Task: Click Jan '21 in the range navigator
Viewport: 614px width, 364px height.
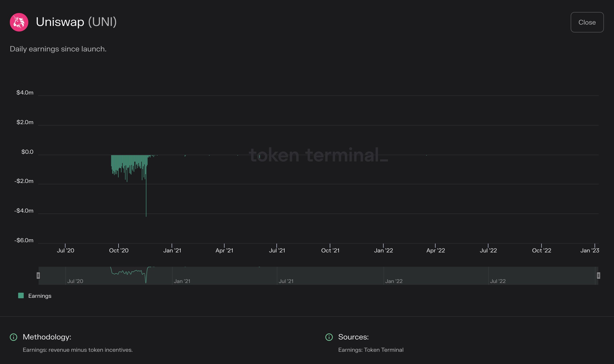Action: [182, 281]
